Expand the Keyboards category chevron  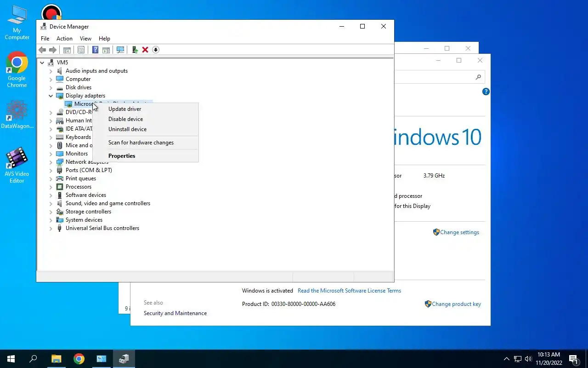(x=51, y=137)
